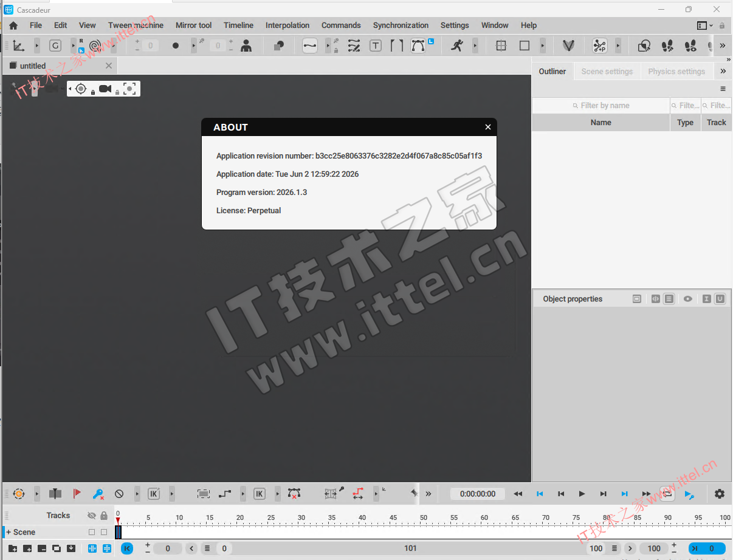Image resolution: width=733 pixels, height=560 pixels.
Task: Click the trajectory arc icon with L badge
Action: 418,46
